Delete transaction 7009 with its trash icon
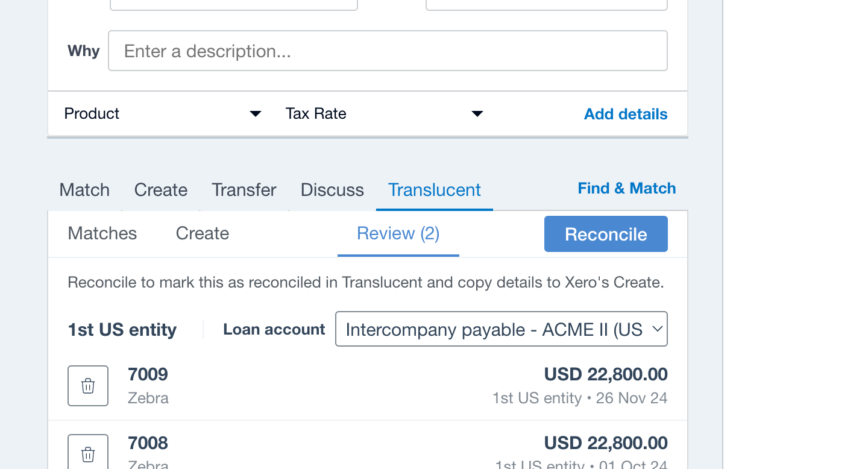Viewport: 868px width, 469px height. coord(88,386)
